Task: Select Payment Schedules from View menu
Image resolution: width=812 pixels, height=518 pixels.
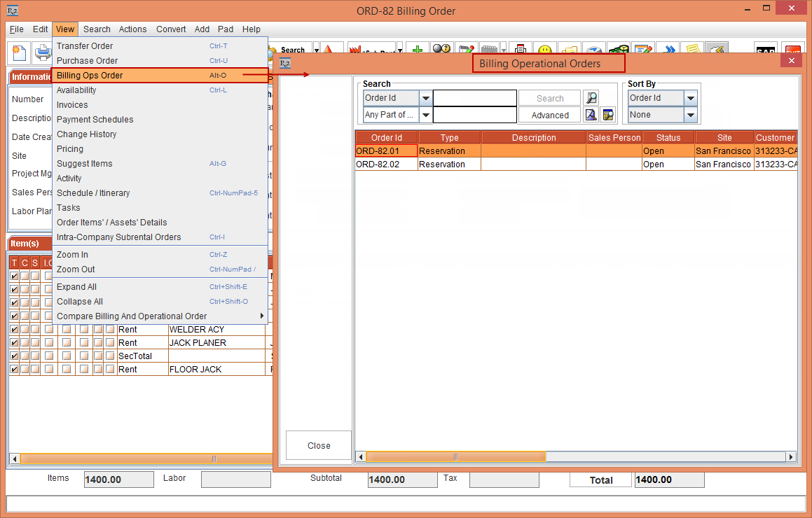Action: [95, 120]
